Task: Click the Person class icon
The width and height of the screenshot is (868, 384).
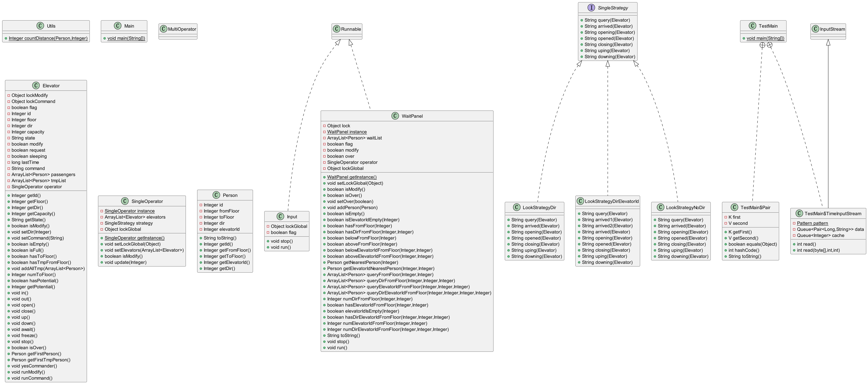Action: pos(216,195)
